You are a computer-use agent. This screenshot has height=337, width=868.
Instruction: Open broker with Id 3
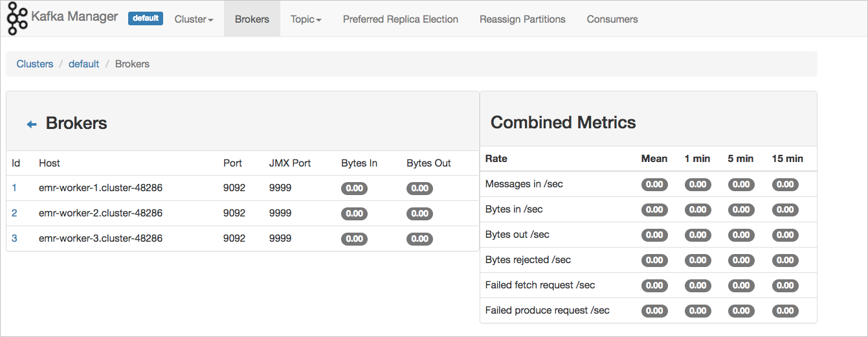tap(14, 238)
